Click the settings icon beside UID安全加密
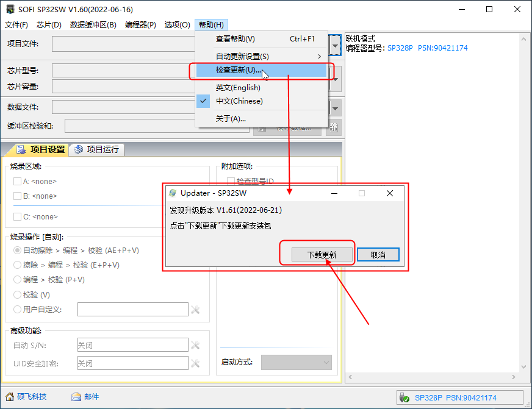 pyautogui.click(x=195, y=364)
